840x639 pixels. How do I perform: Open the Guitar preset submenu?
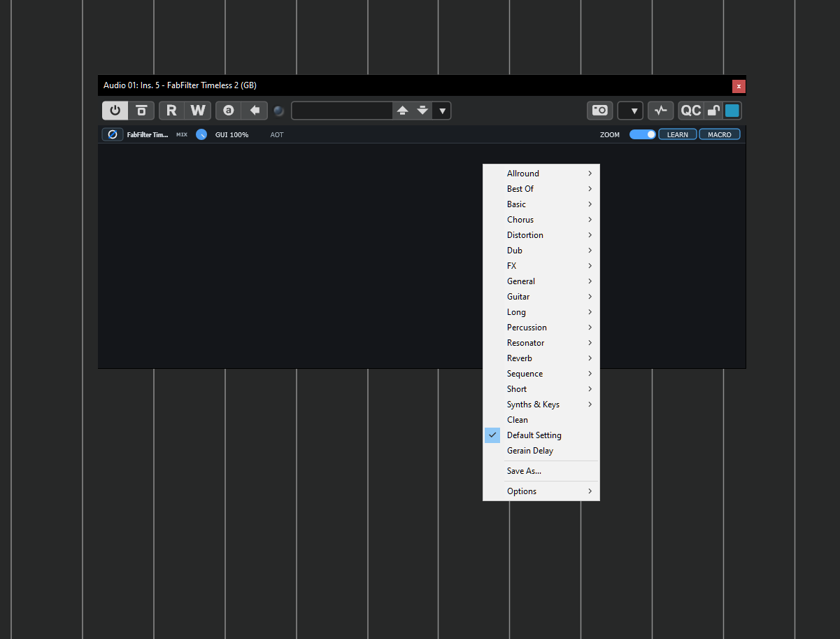pyautogui.click(x=541, y=297)
